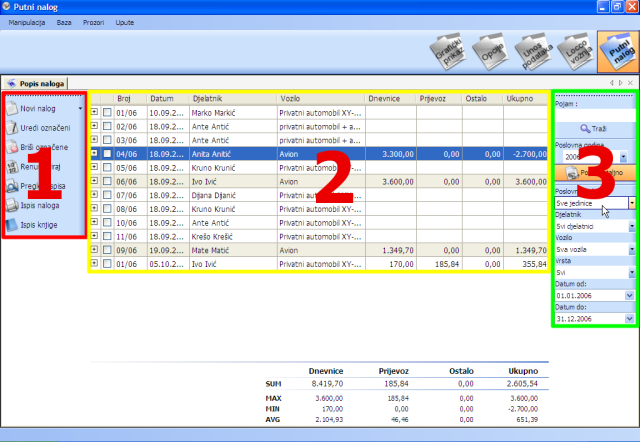This screenshot has height=442, width=640.
Task: Click the Traži search button
Action: click(595, 129)
